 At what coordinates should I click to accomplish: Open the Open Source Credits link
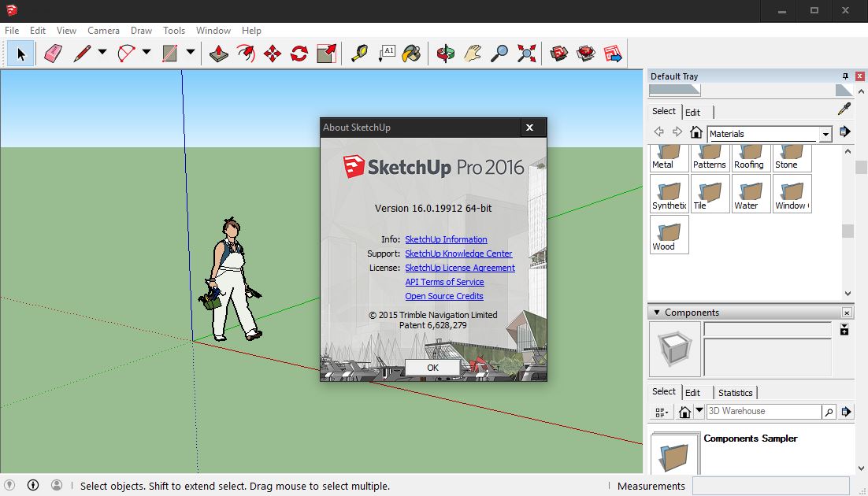pos(444,296)
